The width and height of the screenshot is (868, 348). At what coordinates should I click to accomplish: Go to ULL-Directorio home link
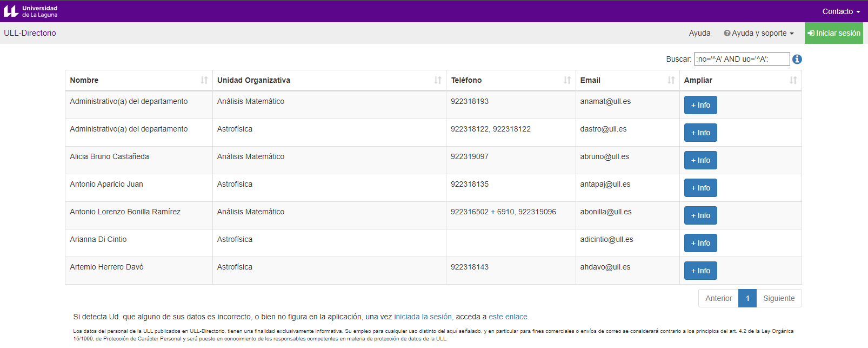pyautogui.click(x=30, y=33)
